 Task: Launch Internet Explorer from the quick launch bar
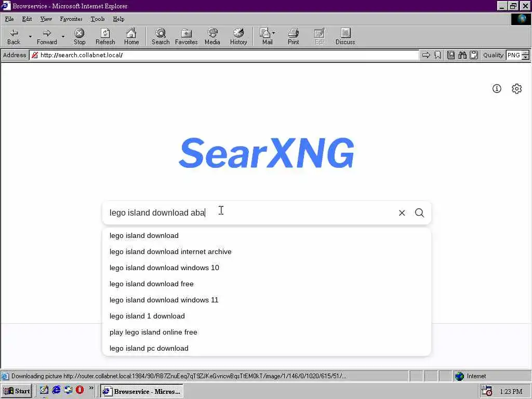(56, 390)
